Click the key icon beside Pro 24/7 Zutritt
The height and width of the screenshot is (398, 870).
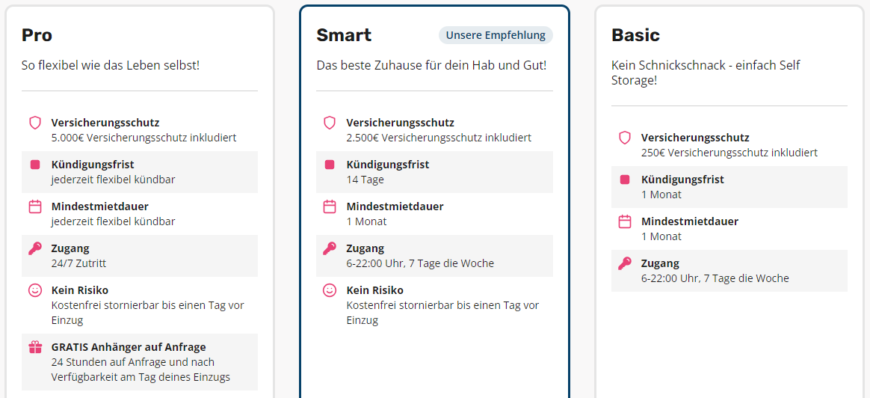(x=35, y=249)
